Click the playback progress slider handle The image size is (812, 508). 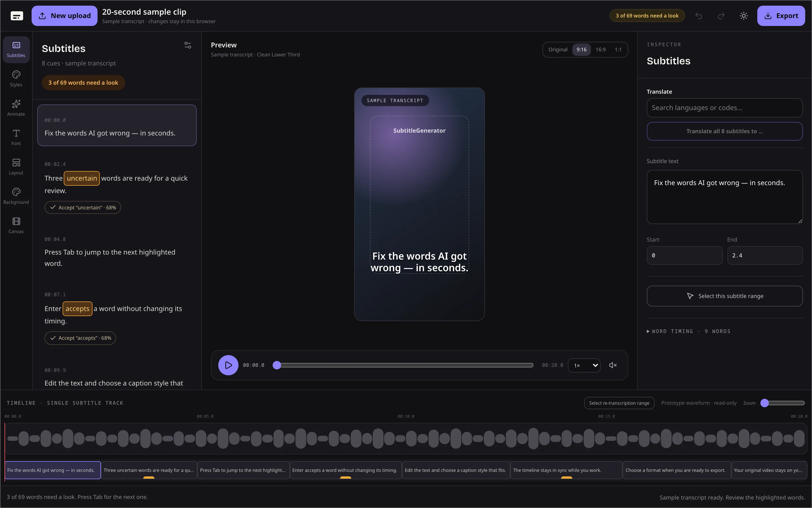277,365
